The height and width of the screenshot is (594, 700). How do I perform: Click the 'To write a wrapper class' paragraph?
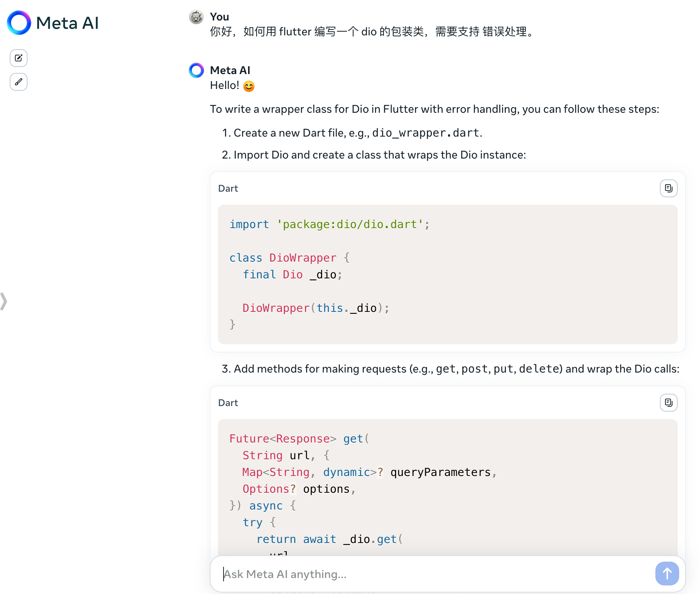pyautogui.click(x=434, y=109)
